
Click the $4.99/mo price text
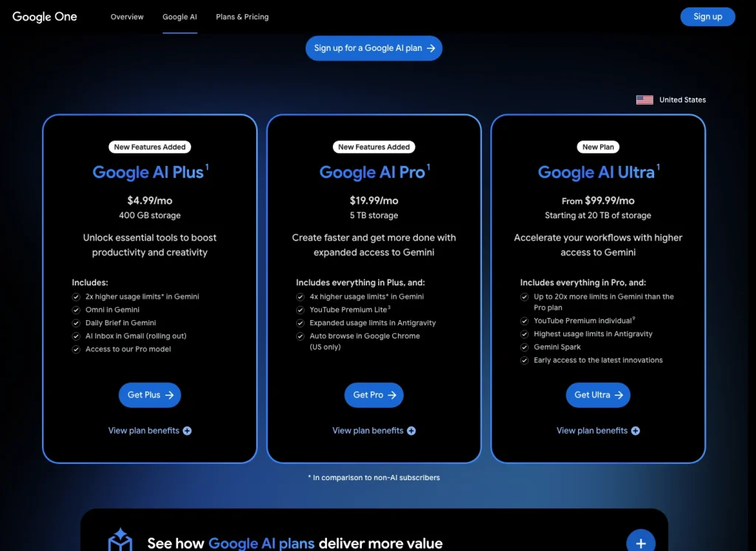coord(149,201)
